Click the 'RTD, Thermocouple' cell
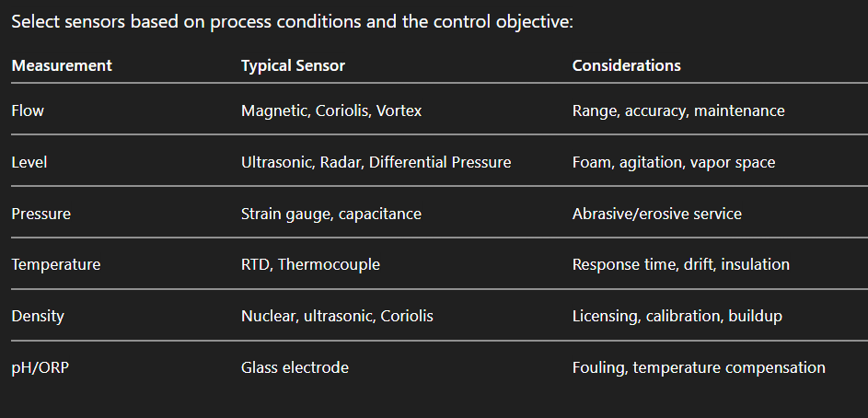868x418 pixels. point(310,264)
